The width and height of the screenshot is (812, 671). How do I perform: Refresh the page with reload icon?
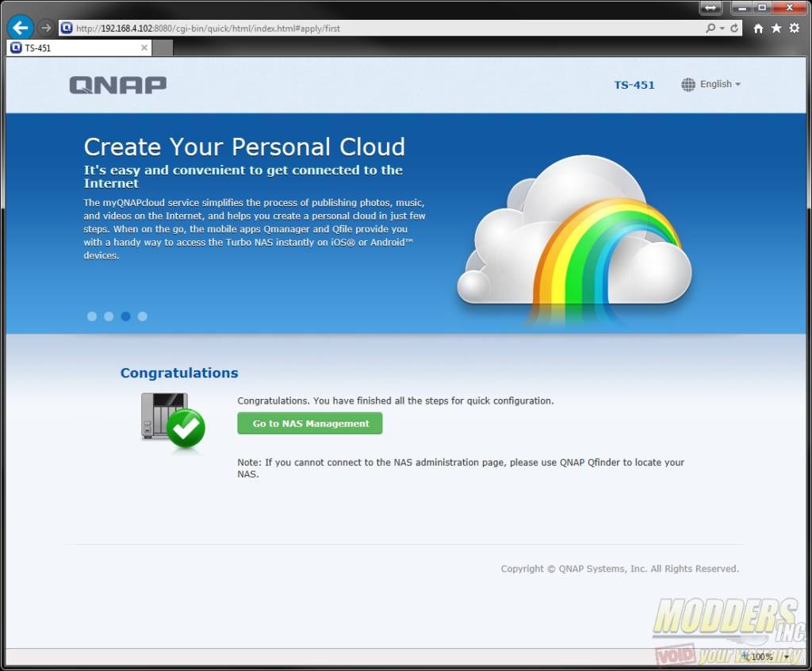click(734, 28)
